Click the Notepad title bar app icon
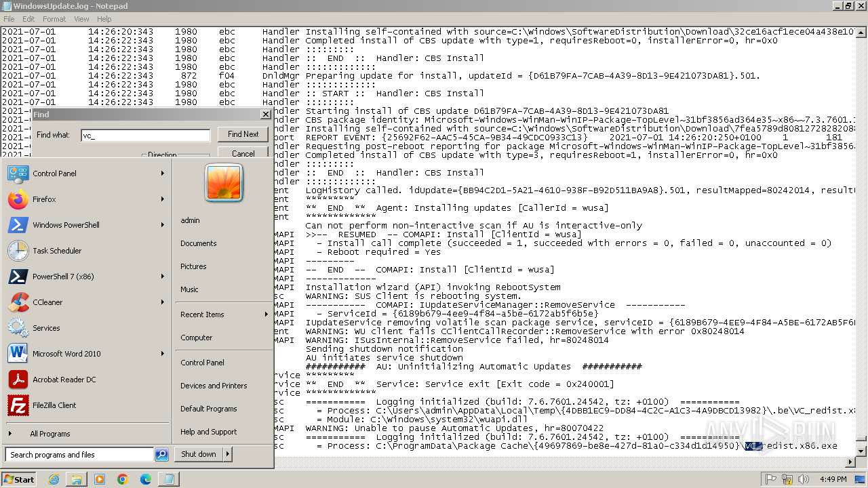 [7, 6]
